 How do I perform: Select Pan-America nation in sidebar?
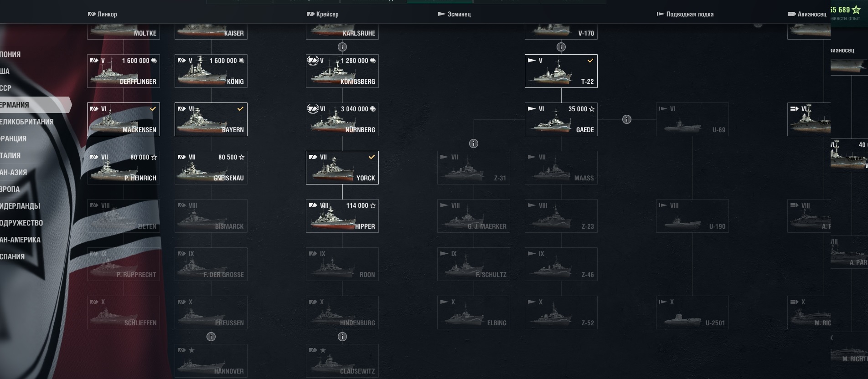pos(20,240)
